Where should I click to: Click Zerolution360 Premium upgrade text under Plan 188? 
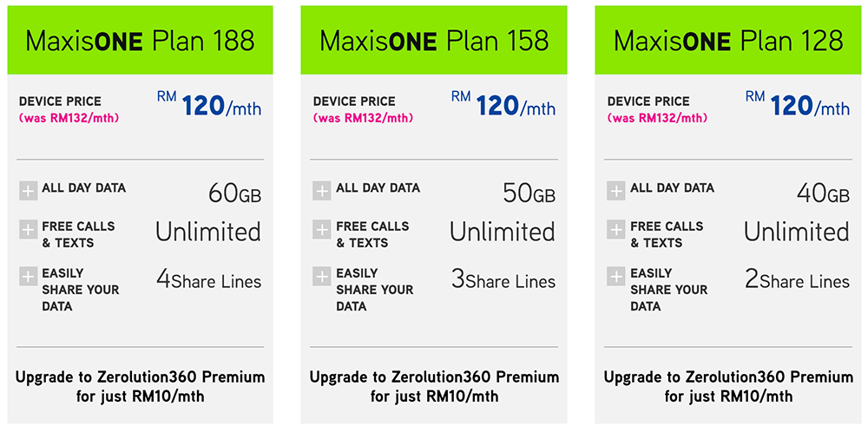140,387
